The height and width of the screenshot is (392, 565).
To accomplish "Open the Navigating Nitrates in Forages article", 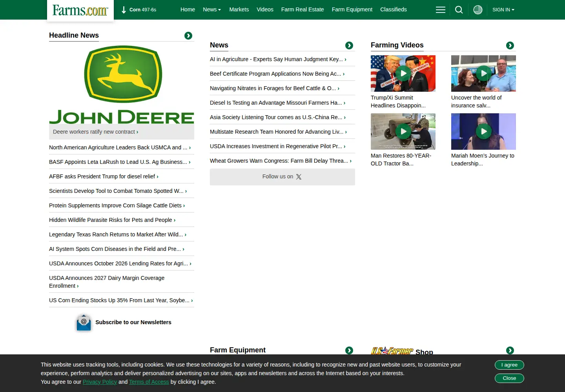I will click(275, 88).
